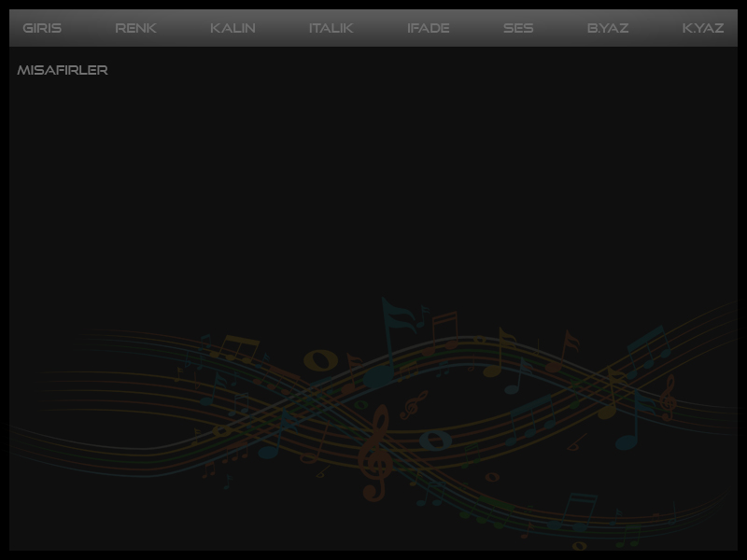Click the small treble clef at far right
This screenshot has height=560, width=747.
click(x=666, y=398)
